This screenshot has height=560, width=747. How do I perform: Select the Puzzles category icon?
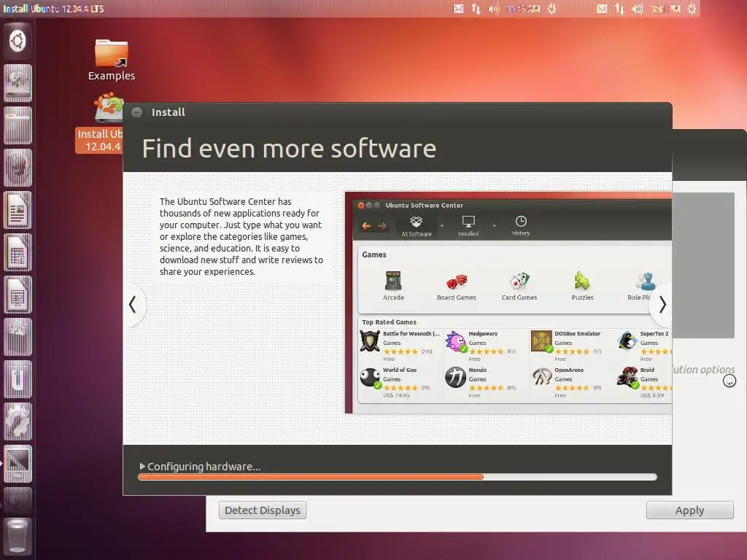point(582,286)
